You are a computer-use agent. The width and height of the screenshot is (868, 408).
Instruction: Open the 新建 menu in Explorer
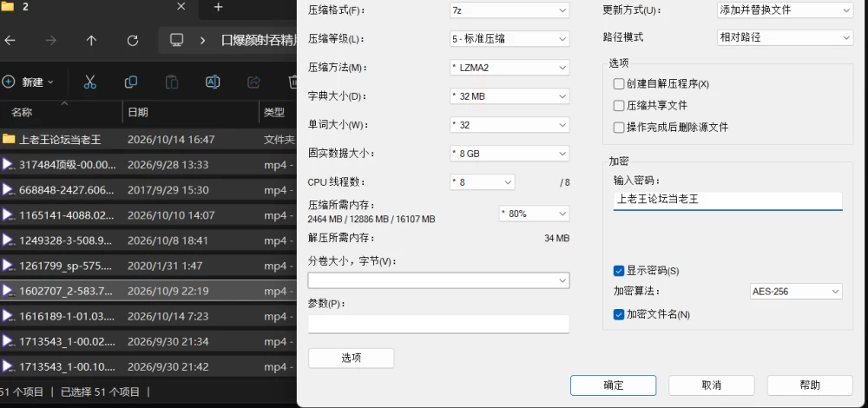point(29,82)
